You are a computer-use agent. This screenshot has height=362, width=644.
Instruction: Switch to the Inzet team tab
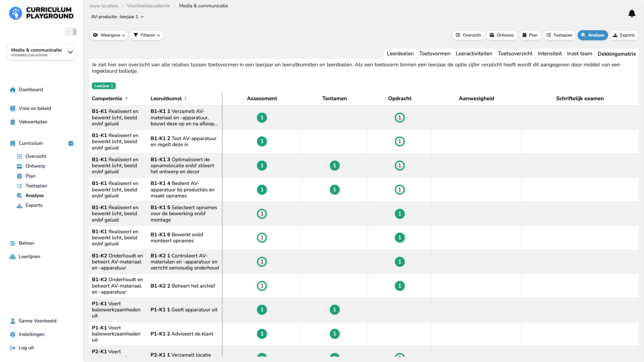(x=579, y=53)
